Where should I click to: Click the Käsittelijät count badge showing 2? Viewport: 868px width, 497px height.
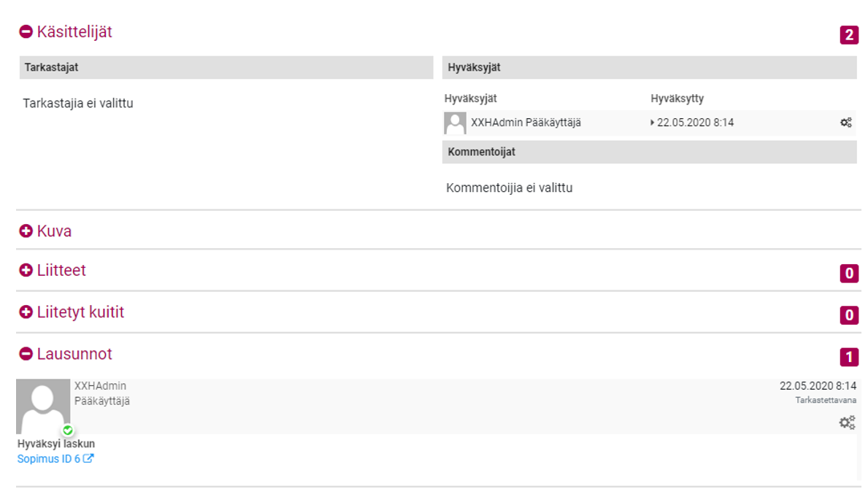(849, 35)
